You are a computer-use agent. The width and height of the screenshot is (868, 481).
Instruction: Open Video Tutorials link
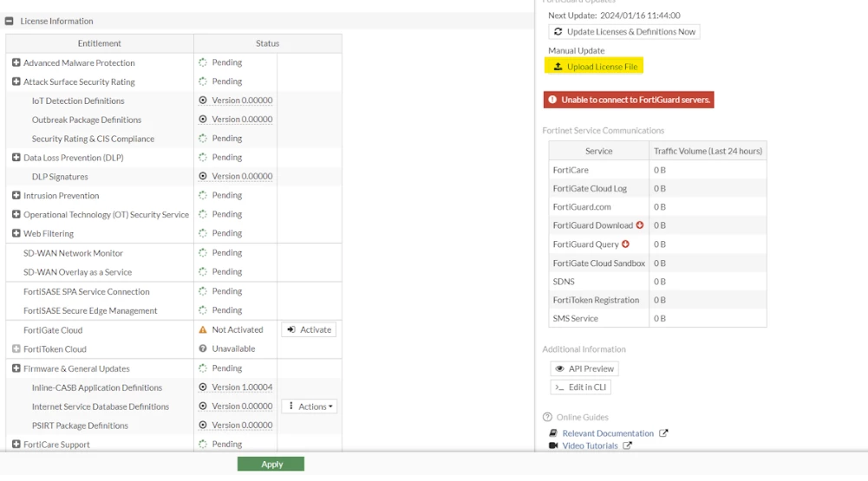tap(591, 445)
